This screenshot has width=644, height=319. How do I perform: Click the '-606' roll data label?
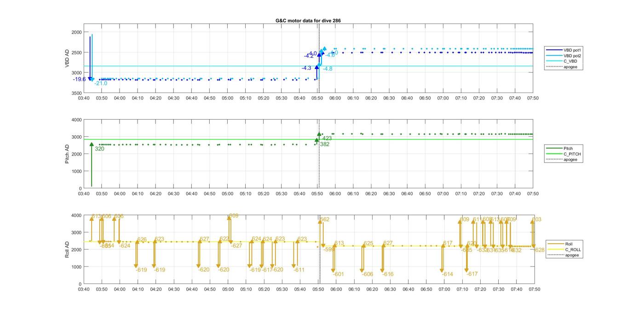point(368,274)
